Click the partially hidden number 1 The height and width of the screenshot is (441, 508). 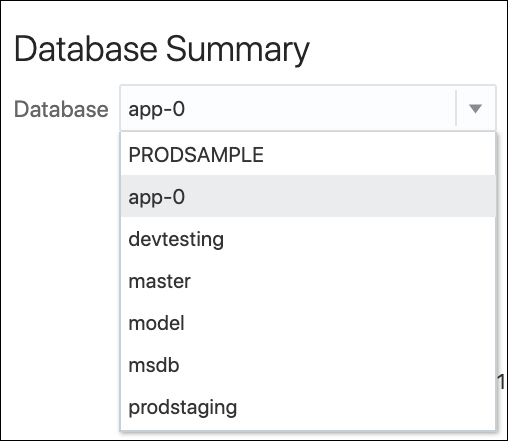[x=501, y=382]
